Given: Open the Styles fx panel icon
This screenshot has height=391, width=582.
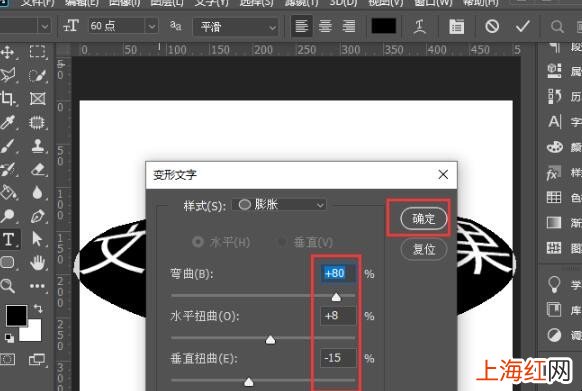Looking at the screenshot, I should pyautogui.click(x=553, y=173).
